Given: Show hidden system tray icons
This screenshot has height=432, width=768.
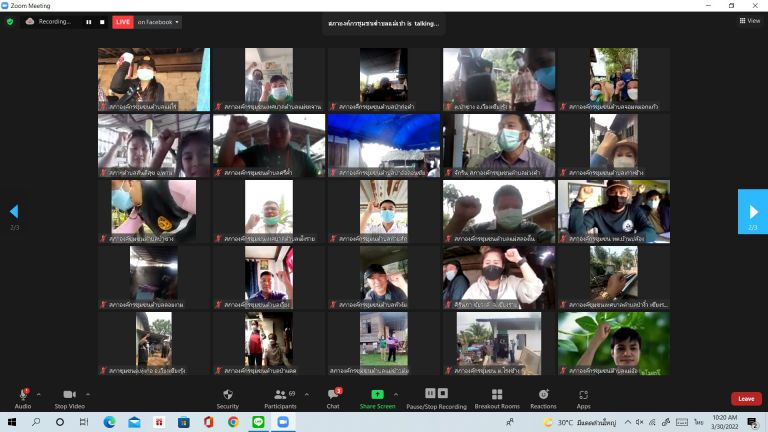Looking at the screenshot, I should [627, 422].
